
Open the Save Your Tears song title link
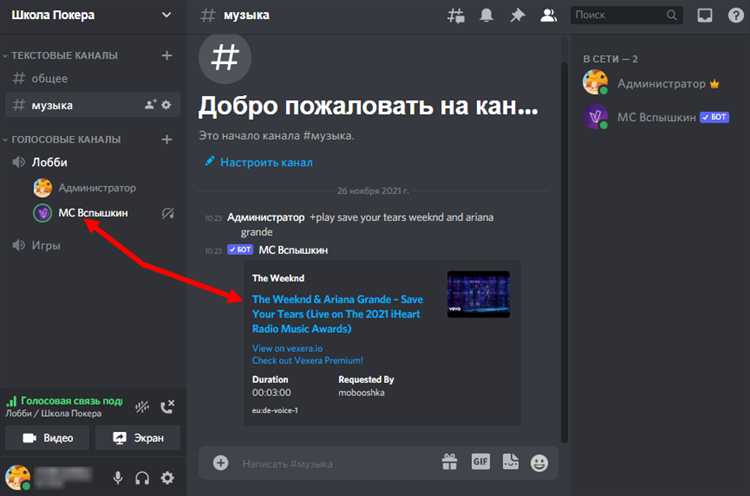(338, 314)
